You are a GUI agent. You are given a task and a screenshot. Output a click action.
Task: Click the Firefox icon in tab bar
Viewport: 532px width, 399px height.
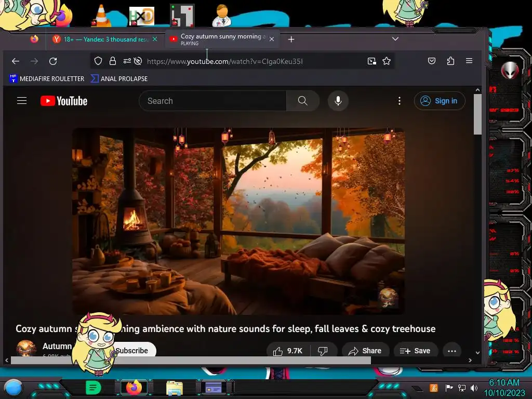point(34,39)
